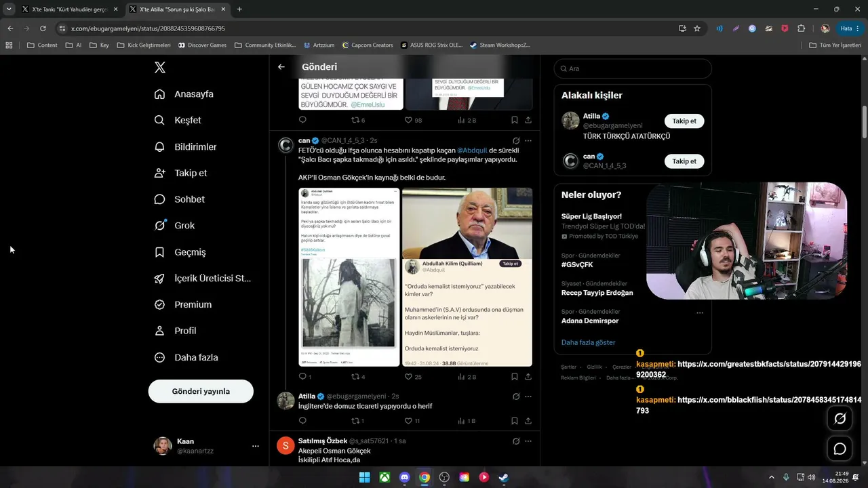Show hidden system tray icons
This screenshot has width=868, height=488.
(773, 477)
